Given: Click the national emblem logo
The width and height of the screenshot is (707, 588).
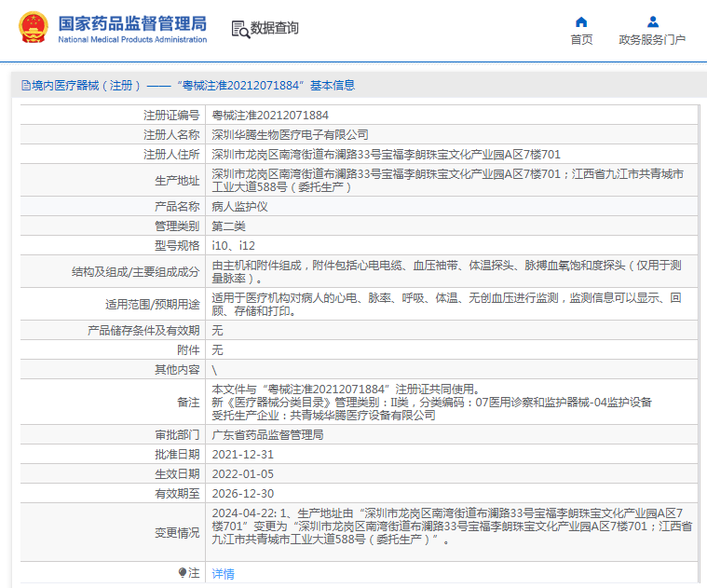Looking at the screenshot, I should coord(33,28).
